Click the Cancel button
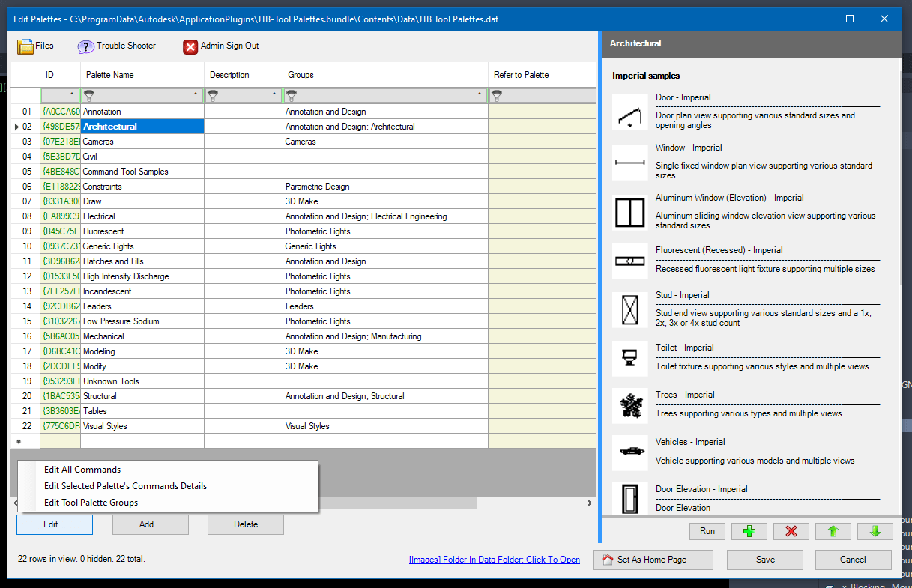912x588 pixels. click(x=853, y=560)
